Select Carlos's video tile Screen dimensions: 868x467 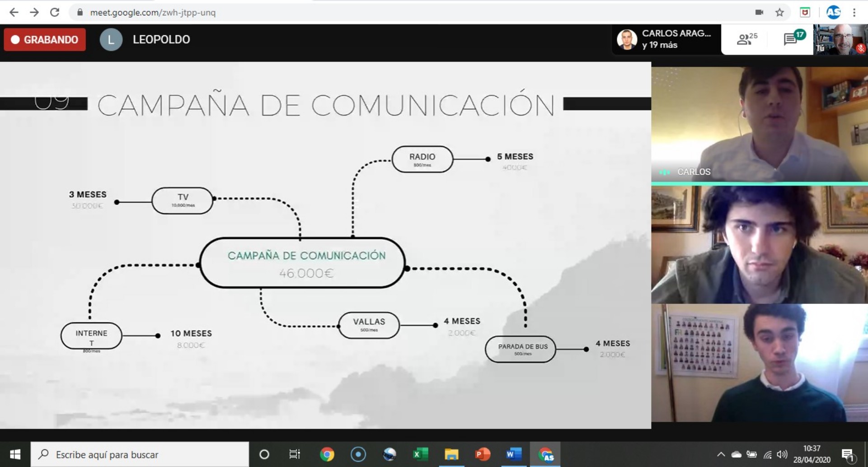click(x=759, y=124)
